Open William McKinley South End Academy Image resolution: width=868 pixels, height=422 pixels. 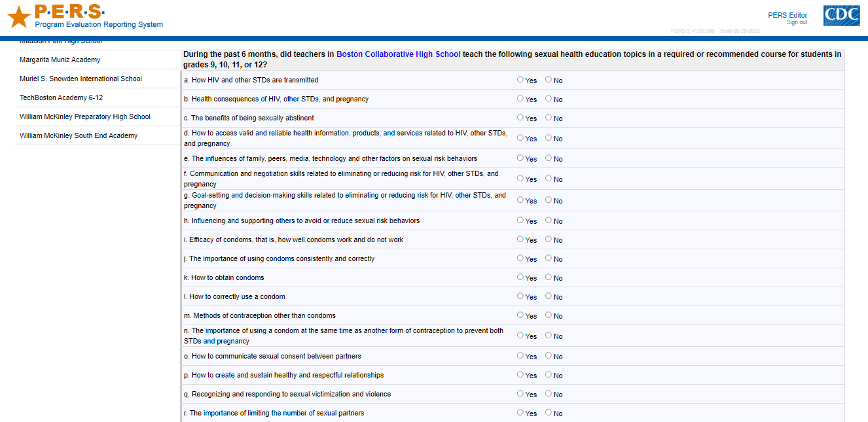79,135
